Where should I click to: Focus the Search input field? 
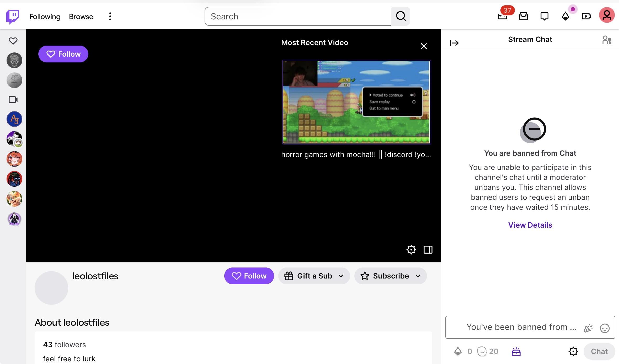[298, 16]
